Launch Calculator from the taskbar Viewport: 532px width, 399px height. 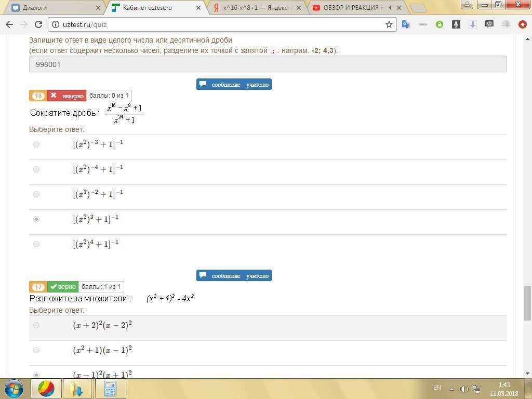110,388
